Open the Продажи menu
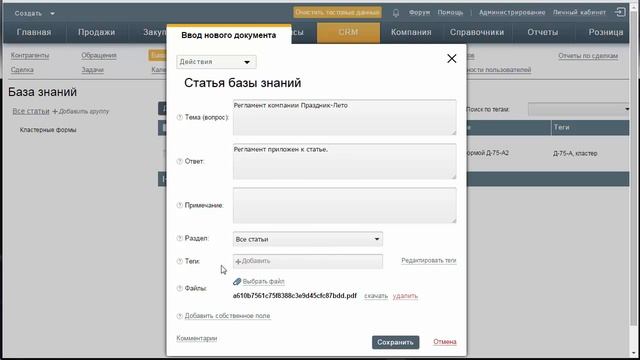Viewport: 640px width, 360px height. click(x=96, y=32)
